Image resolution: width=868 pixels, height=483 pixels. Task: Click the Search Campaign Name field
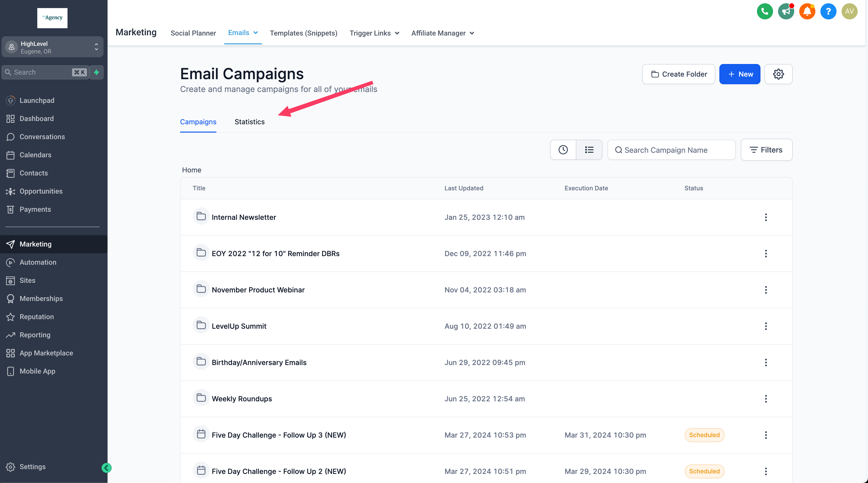[x=671, y=150]
